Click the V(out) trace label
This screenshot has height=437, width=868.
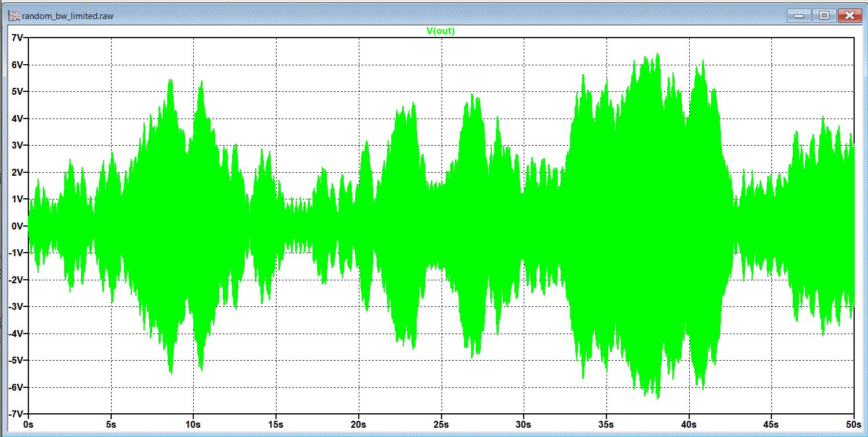[441, 31]
